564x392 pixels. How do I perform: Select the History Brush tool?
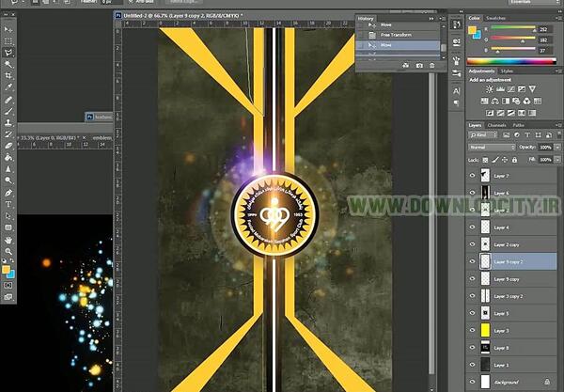tap(8, 134)
